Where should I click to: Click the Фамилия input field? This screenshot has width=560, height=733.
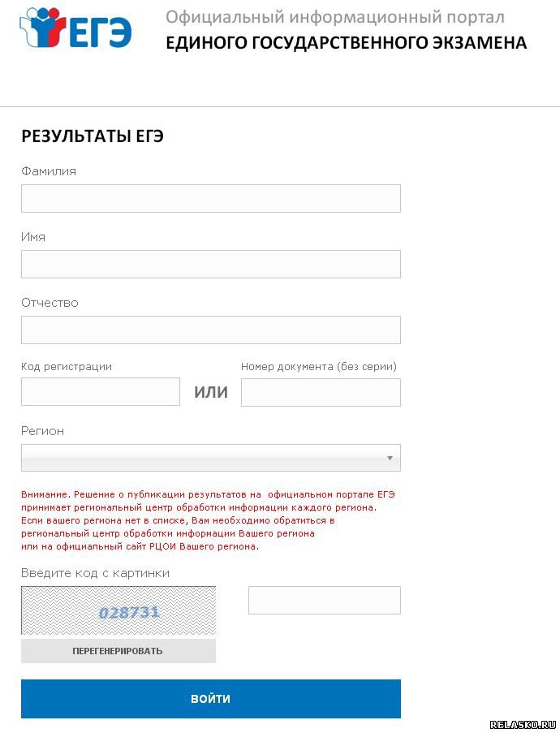tap(210, 198)
